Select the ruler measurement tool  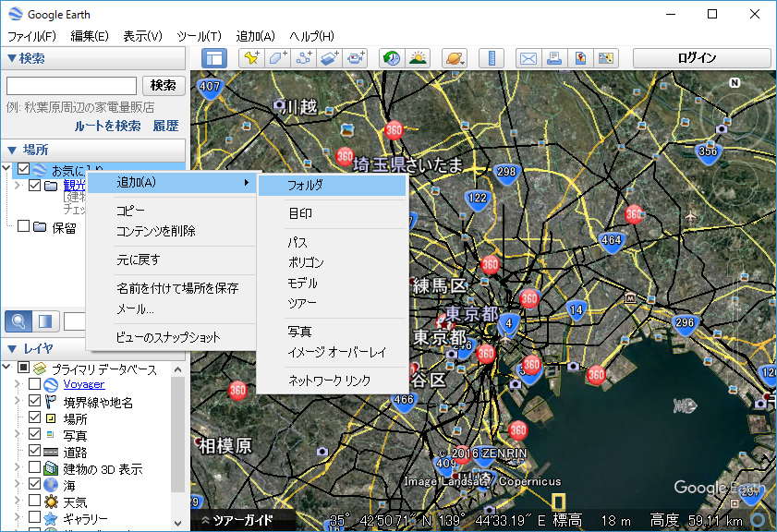492,58
